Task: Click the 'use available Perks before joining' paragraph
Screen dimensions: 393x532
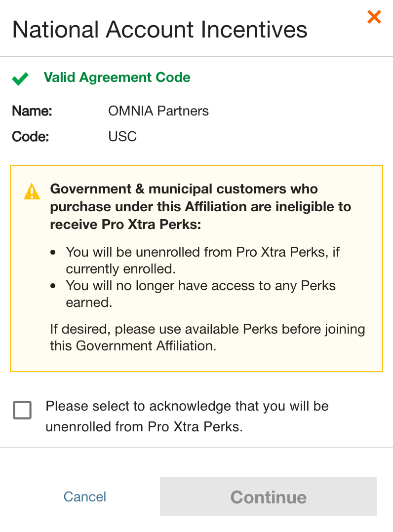Action: 207,337
